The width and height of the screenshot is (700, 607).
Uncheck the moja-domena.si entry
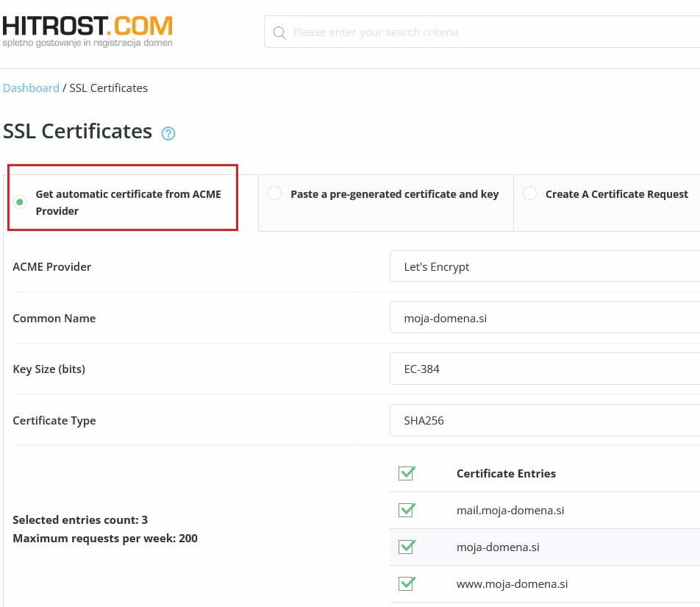(407, 547)
